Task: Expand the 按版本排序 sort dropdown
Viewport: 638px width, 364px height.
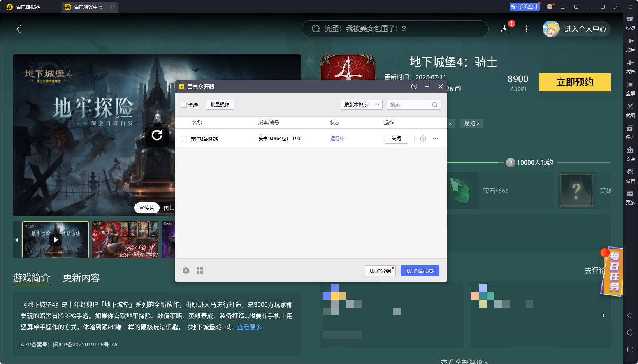Action: (x=361, y=105)
